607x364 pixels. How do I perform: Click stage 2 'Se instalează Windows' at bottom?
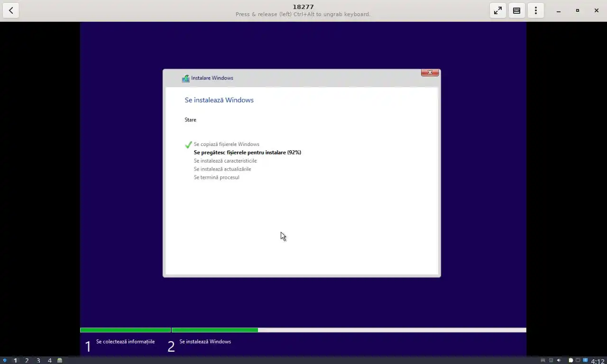[x=205, y=342]
